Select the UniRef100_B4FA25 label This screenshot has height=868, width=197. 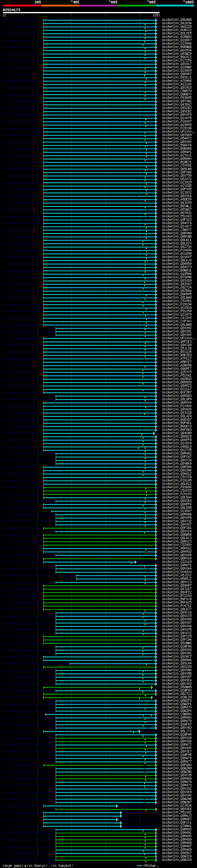pyautogui.click(x=177, y=603)
